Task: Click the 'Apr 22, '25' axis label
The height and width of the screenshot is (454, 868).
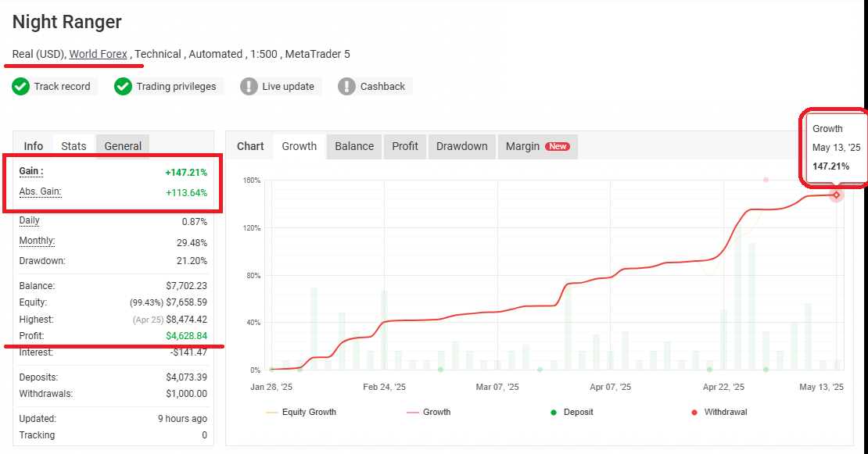Action: (723, 387)
